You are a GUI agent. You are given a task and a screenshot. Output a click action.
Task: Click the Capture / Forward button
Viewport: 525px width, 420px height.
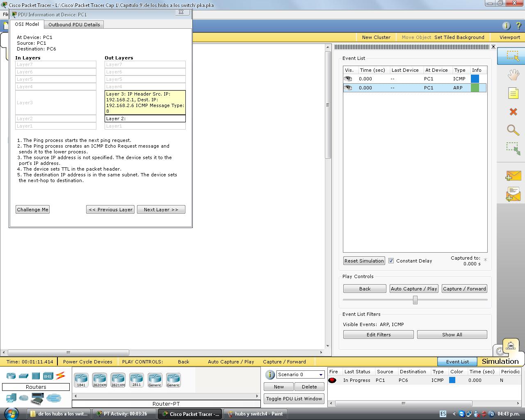tap(465, 289)
